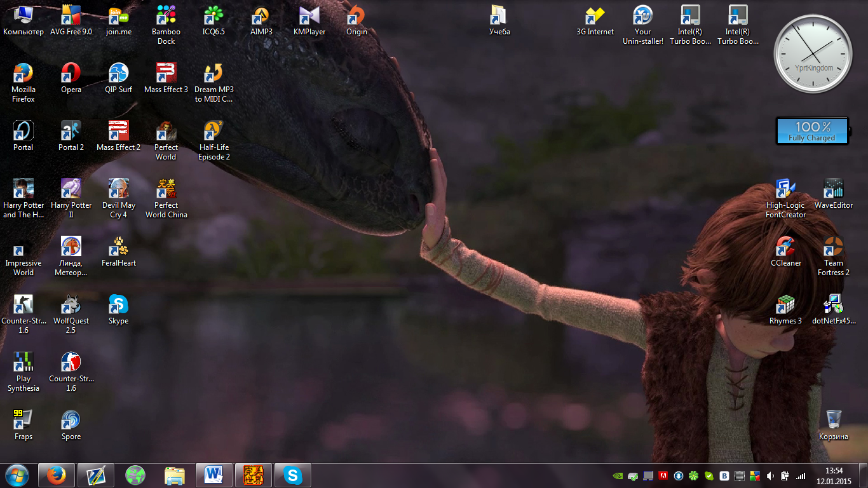Open Windows Explorer from taskbar
Viewport: 868px width, 488px height.
point(175,475)
